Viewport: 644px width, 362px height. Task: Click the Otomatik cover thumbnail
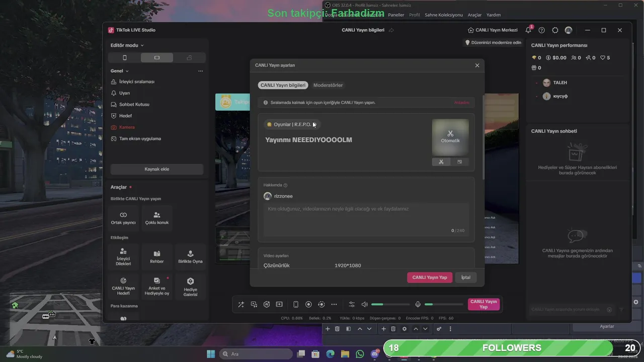pyautogui.click(x=450, y=137)
